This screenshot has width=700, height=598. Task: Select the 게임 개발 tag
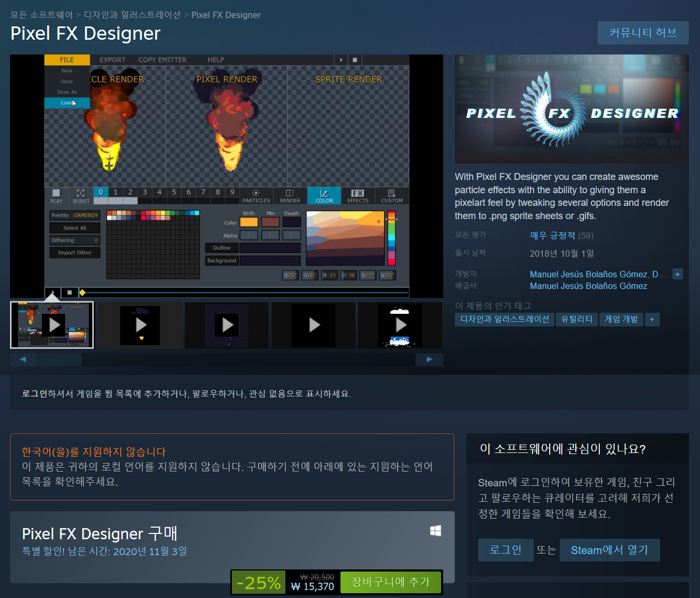[x=621, y=319]
